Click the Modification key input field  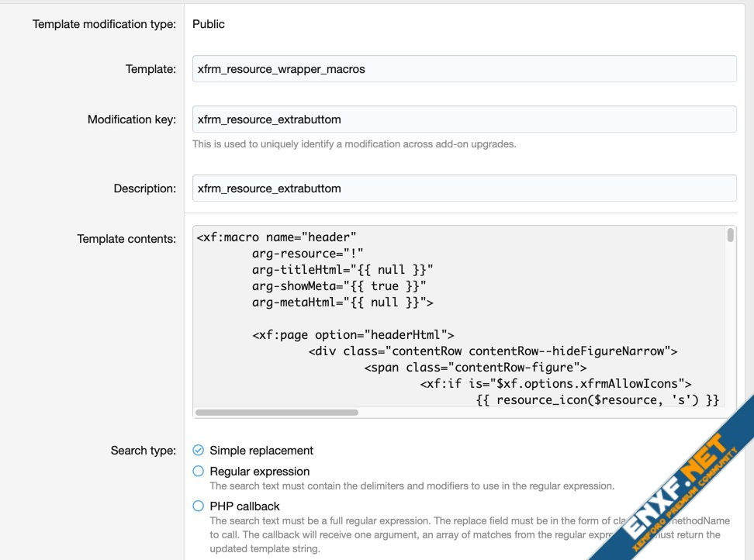coord(464,119)
